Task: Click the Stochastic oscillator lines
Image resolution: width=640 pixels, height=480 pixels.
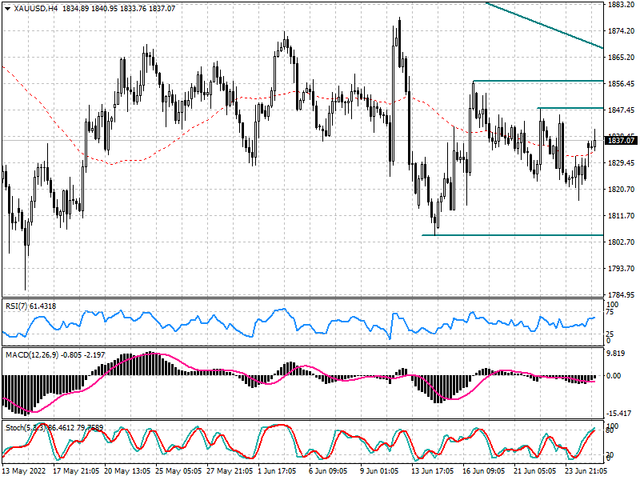Action: pyautogui.click(x=280, y=428)
